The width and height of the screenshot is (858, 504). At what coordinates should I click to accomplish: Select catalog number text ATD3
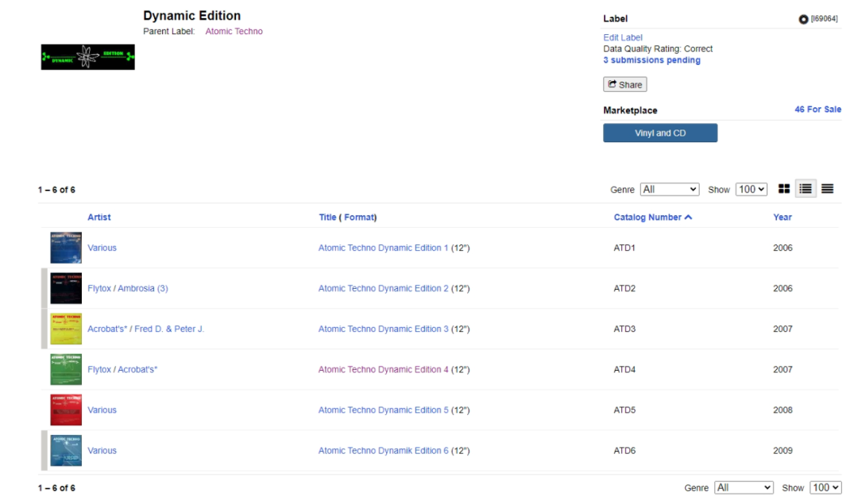[x=624, y=329]
